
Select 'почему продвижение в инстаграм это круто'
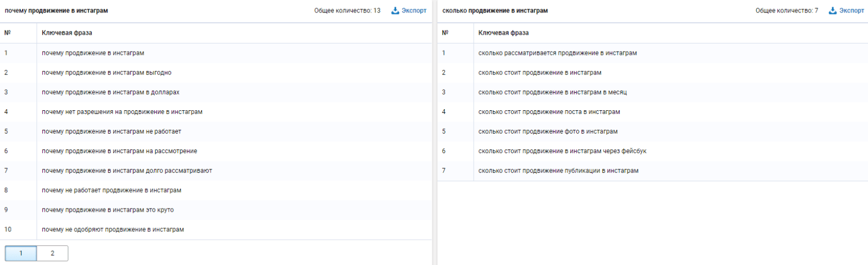tap(108, 209)
